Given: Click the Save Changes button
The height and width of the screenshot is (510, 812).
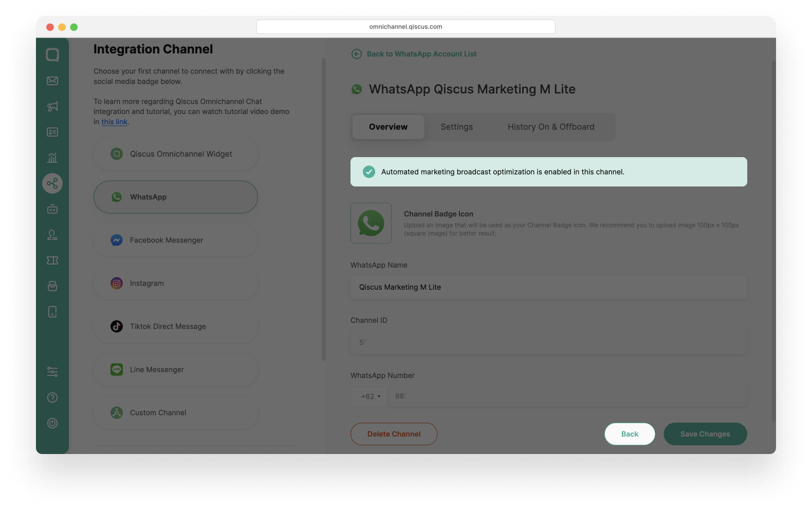Looking at the screenshot, I should click(705, 434).
